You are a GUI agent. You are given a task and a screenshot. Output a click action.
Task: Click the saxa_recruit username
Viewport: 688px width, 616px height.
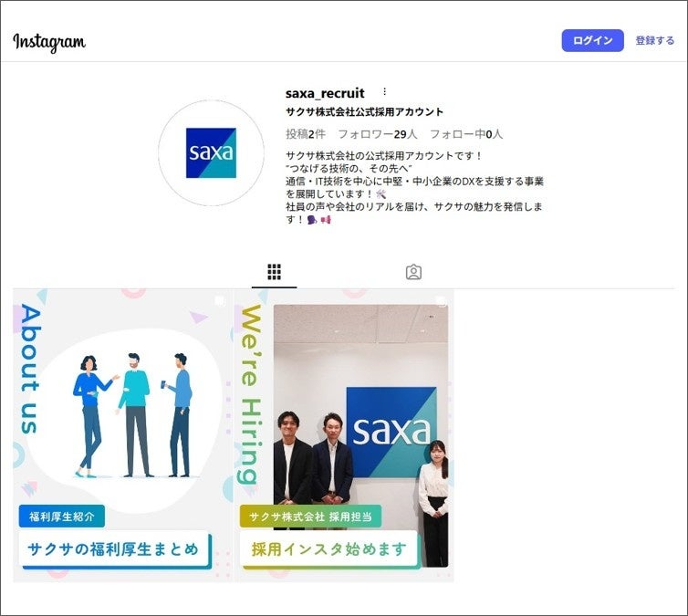[x=325, y=93]
